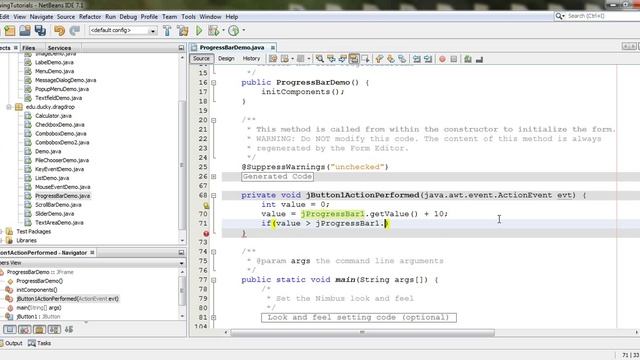Screen dimensions: 640x360
Task: Click the Redo arrow icon
Action: (75, 31)
